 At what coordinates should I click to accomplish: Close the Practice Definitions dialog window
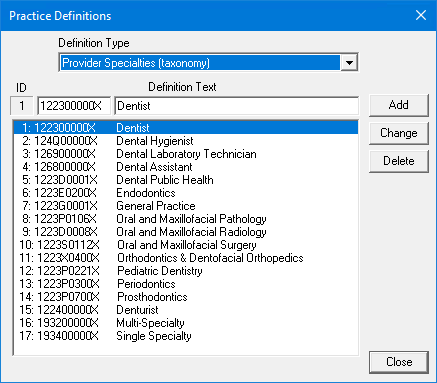coord(421,15)
